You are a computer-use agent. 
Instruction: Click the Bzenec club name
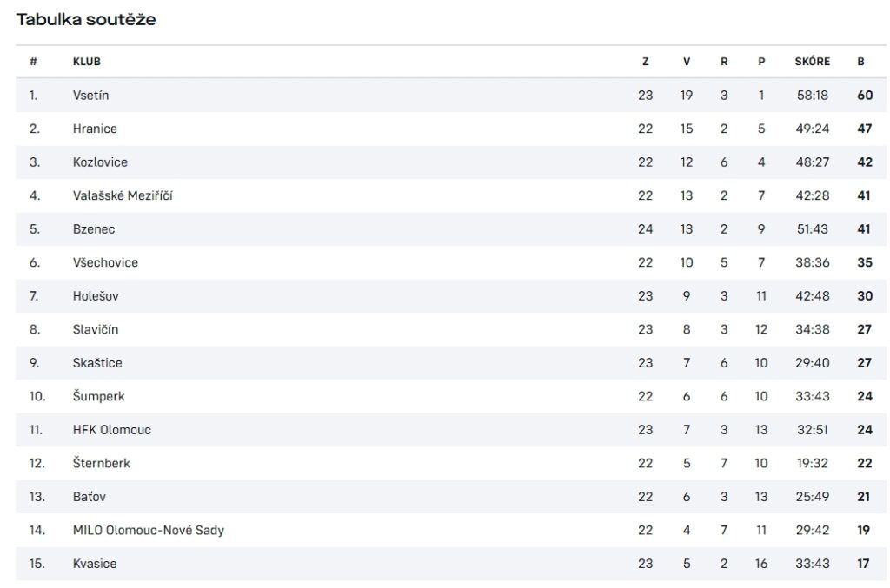point(94,229)
